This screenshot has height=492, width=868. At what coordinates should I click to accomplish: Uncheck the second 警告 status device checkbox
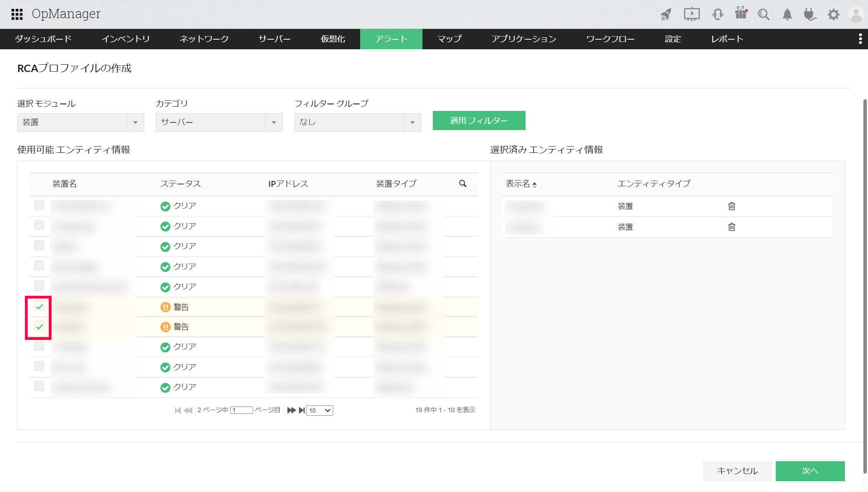39,326
